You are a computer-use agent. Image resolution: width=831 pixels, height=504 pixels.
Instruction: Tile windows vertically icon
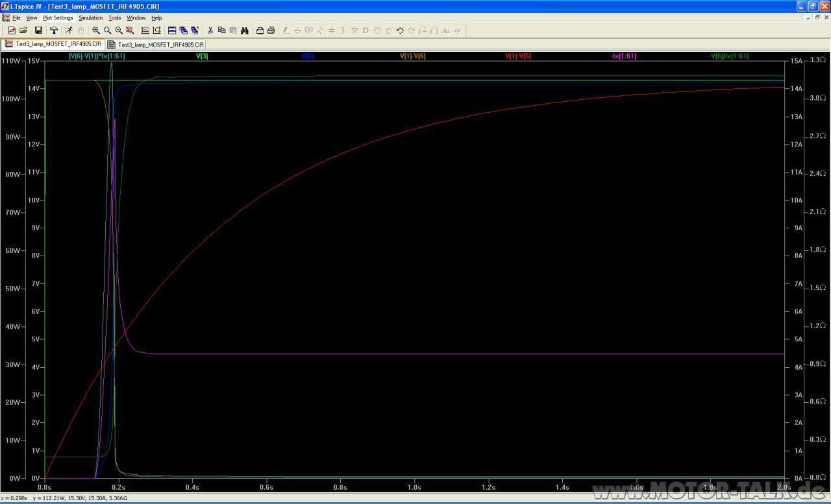[183, 30]
